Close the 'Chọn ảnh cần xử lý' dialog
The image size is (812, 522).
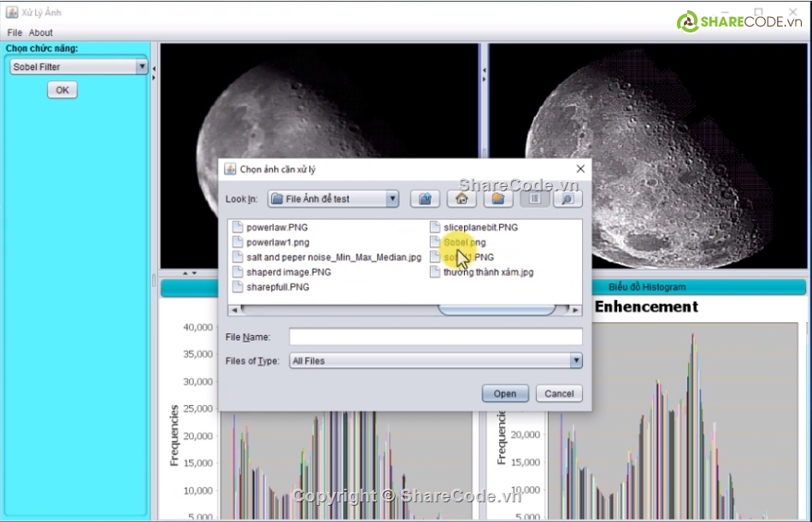580,169
